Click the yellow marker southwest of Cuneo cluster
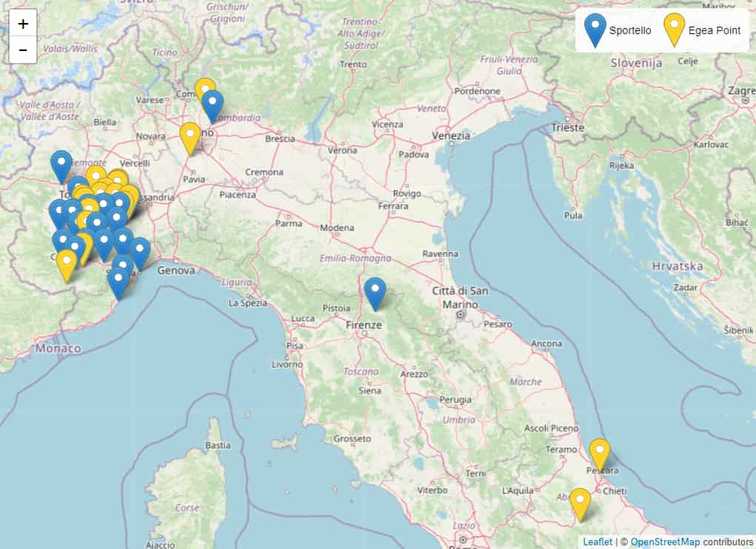Viewport: 756px width, 549px height. [67, 266]
